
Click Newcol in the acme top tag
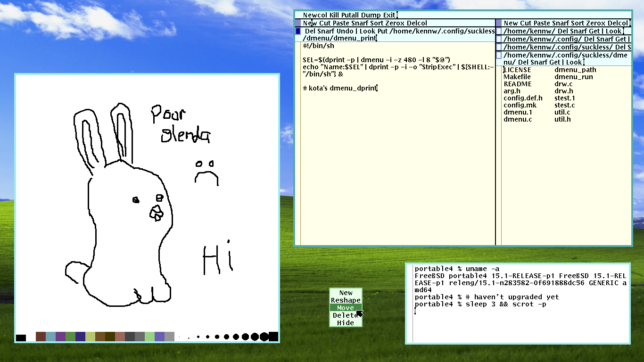315,15
